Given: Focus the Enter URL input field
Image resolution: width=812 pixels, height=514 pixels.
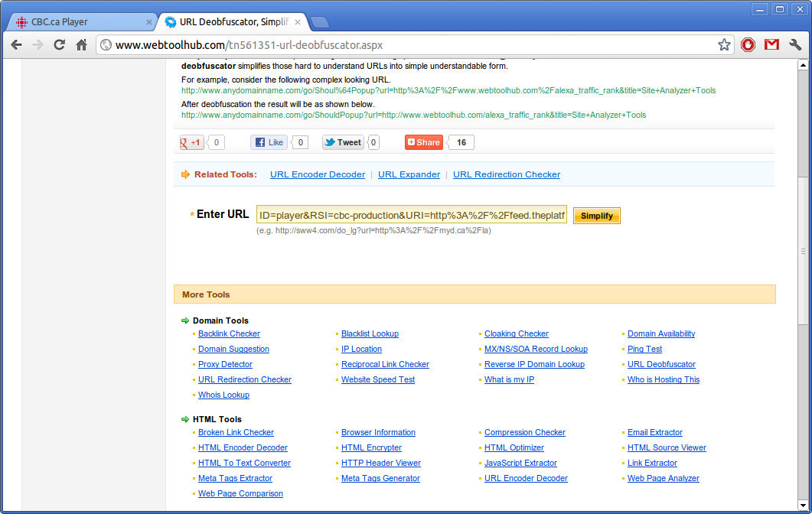Looking at the screenshot, I should 412,216.
